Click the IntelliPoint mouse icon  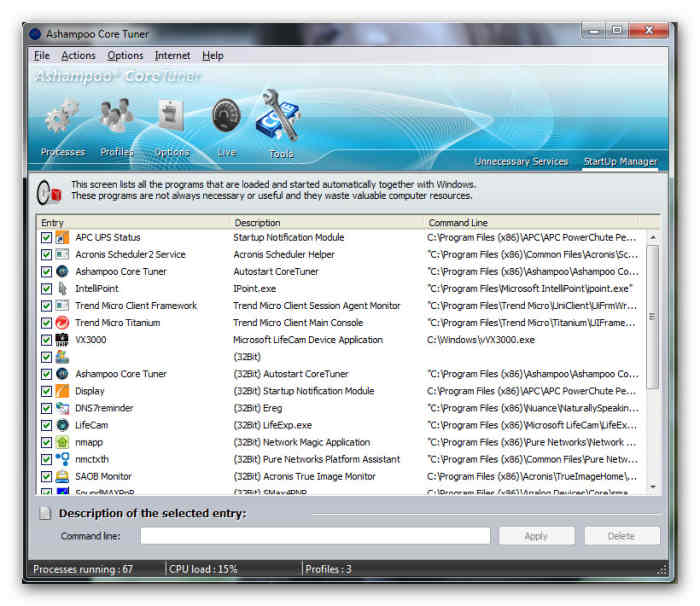coord(62,288)
